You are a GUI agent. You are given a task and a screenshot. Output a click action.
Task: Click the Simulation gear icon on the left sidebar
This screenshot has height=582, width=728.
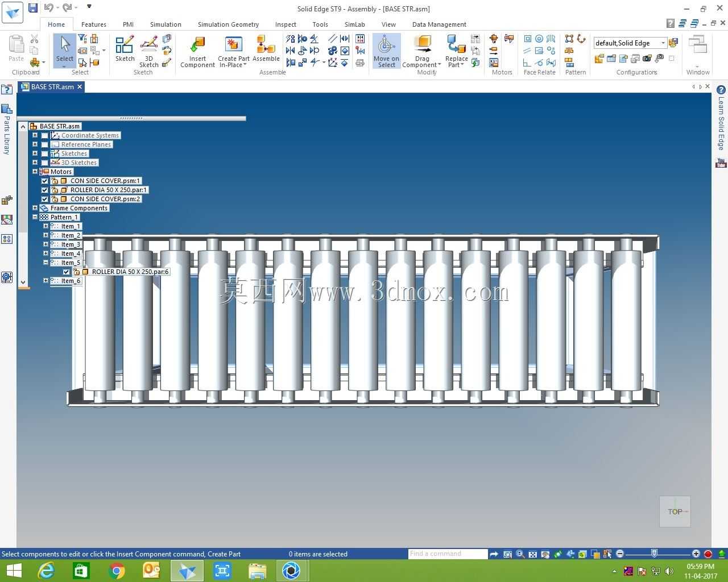7,277
